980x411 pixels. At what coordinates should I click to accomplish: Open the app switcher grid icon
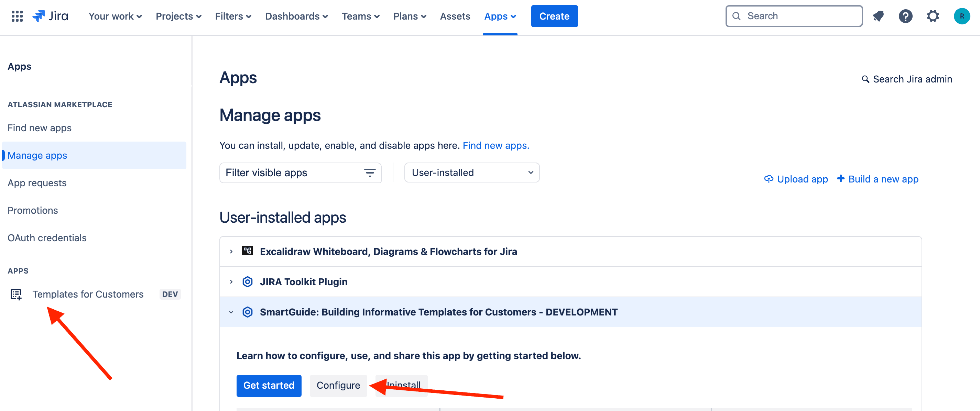pos(17,16)
